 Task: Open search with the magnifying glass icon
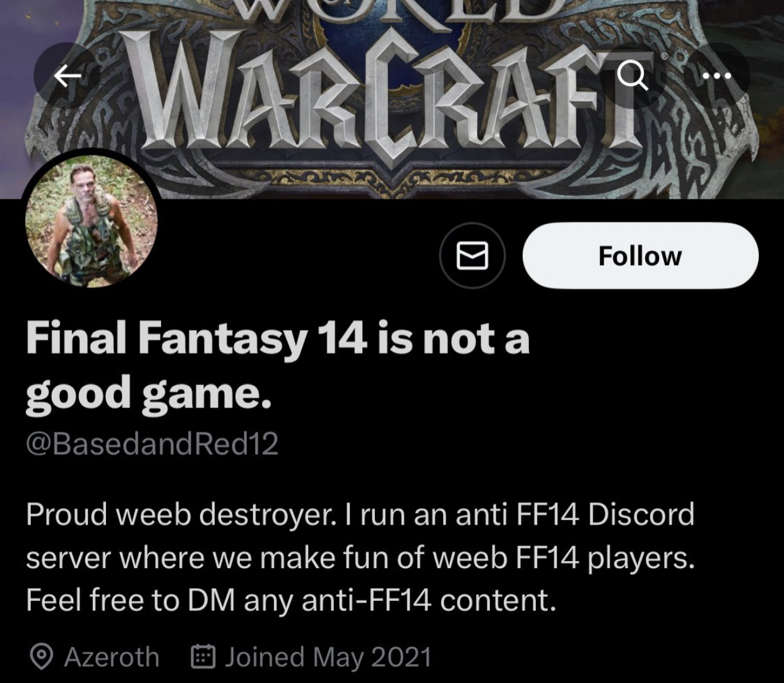pos(632,76)
